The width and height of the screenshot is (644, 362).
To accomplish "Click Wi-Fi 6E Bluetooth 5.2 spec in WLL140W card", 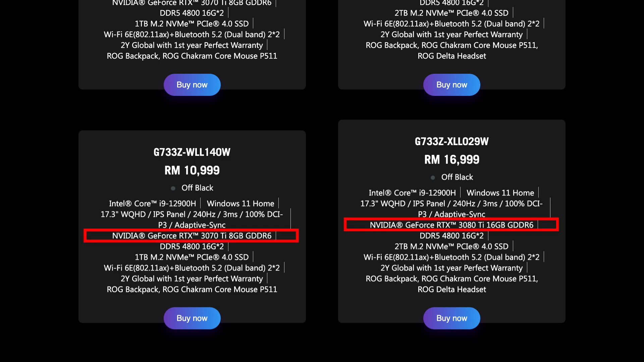I will click(192, 268).
